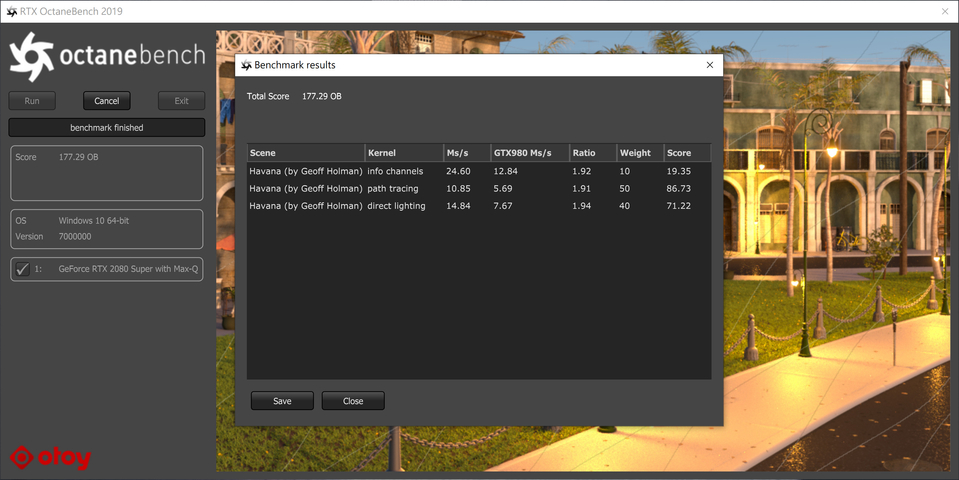Toggle GeForce RTX 2080 Super checkbox
Viewport: 959px width, 480px height.
[x=23, y=268]
